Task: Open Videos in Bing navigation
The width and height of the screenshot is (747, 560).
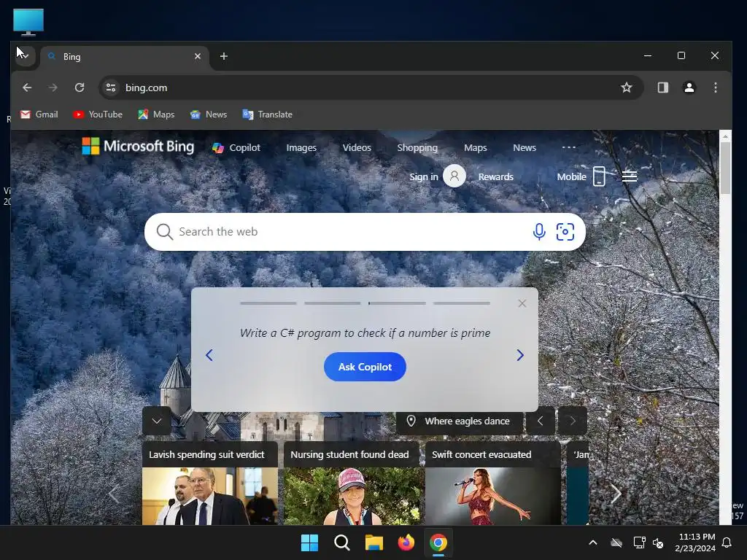Action: (357, 147)
